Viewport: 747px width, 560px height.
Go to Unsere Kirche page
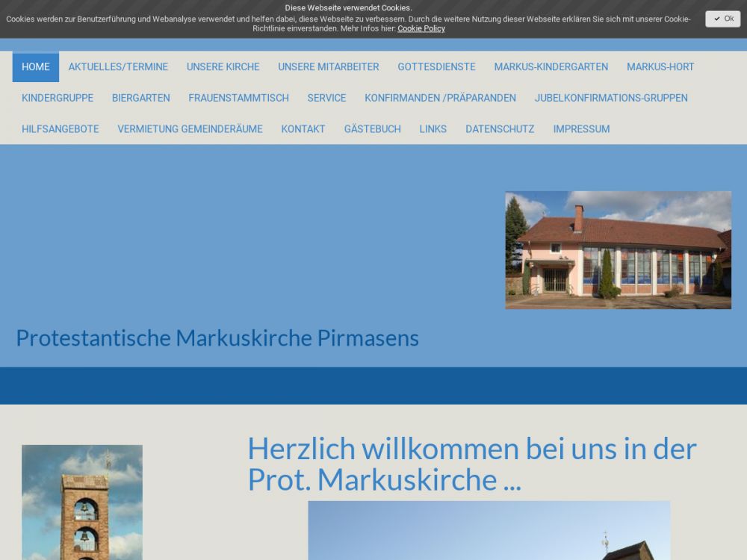pyautogui.click(x=223, y=67)
